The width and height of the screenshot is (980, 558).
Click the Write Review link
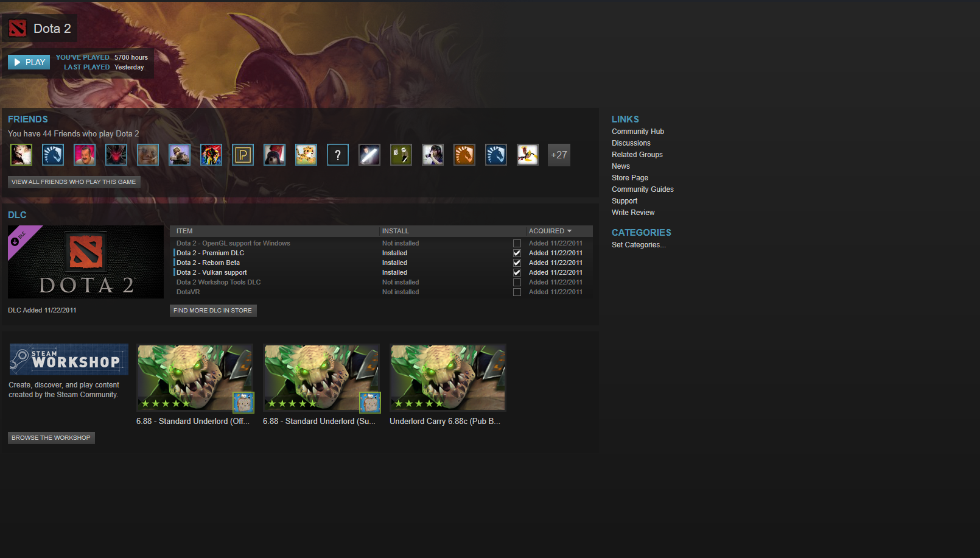pos(633,213)
